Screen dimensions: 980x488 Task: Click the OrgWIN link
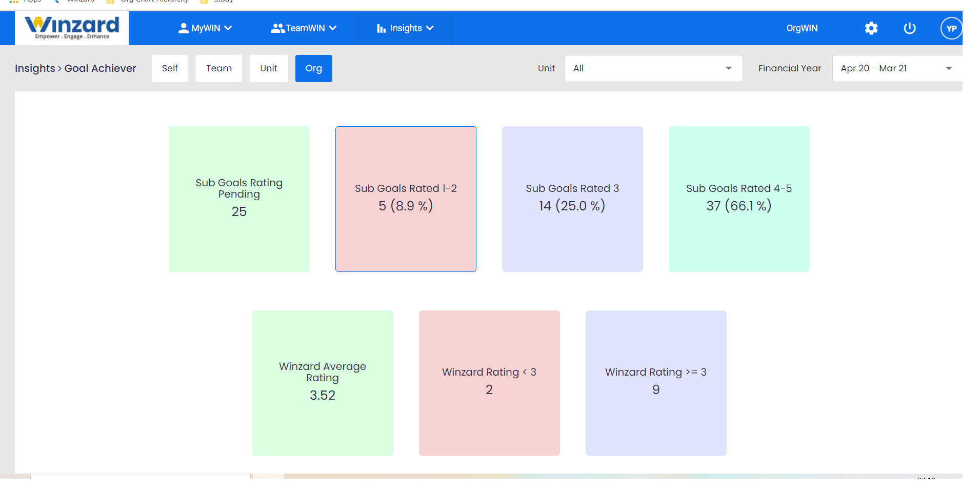pyautogui.click(x=802, y=28)
